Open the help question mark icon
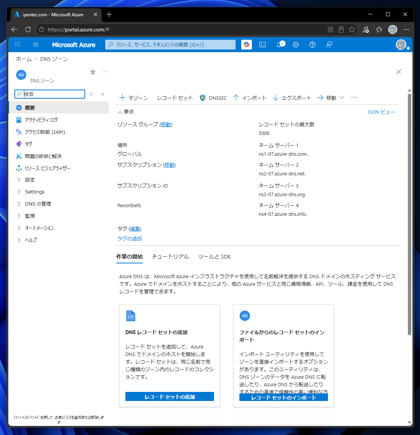 (312, 45)
